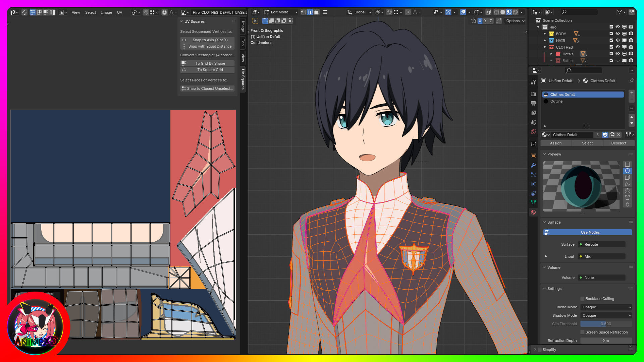Enable edge select mode in 3D viewport
The image size is (644, 362).
(310, 12)
